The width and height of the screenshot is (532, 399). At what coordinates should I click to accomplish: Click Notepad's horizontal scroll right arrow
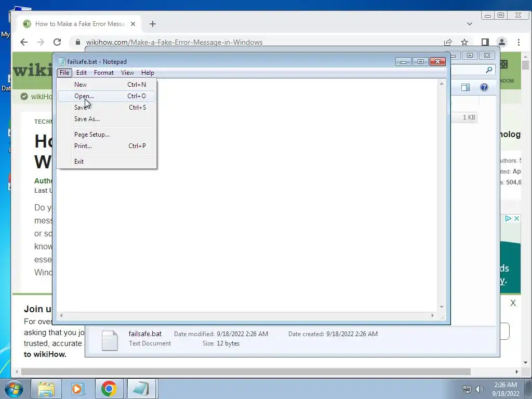coord(432,315)
